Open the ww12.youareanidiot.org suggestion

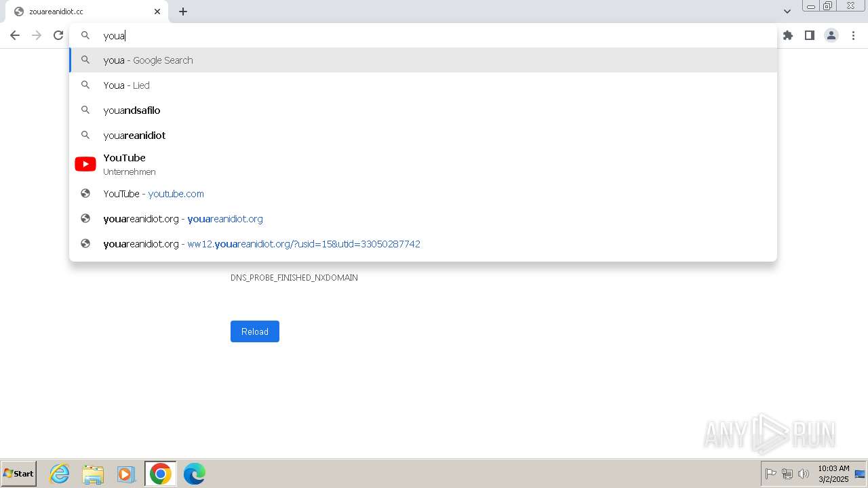point(423,244)
